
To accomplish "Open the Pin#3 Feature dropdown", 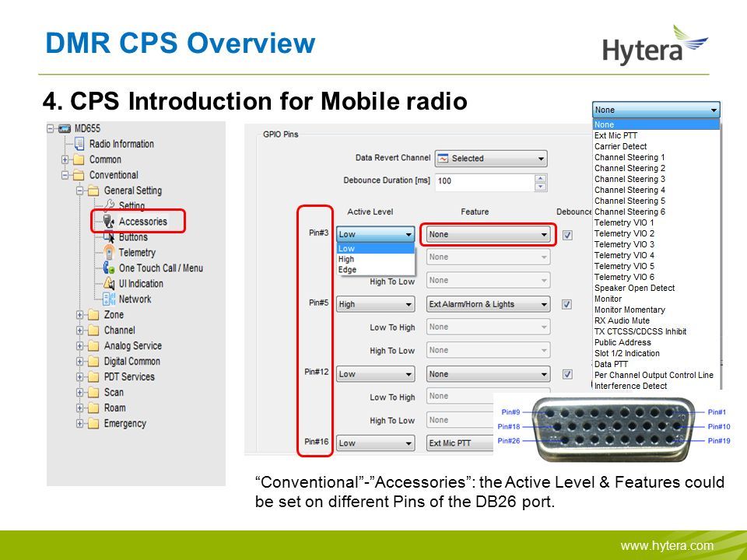I will 488,234.
